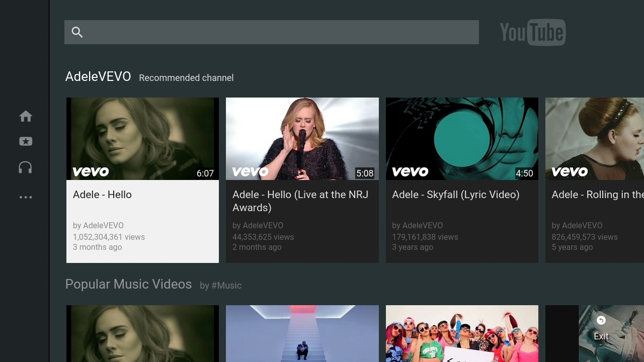Click '179,161,838 views' text
Image resolution: width=644 pixels, height=362 pixels.
tap(425, 237)
